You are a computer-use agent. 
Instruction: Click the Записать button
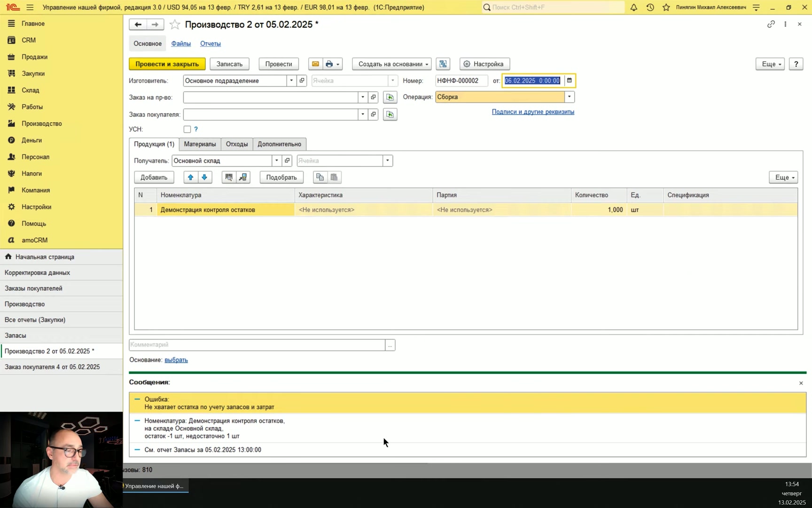(229, 64)
